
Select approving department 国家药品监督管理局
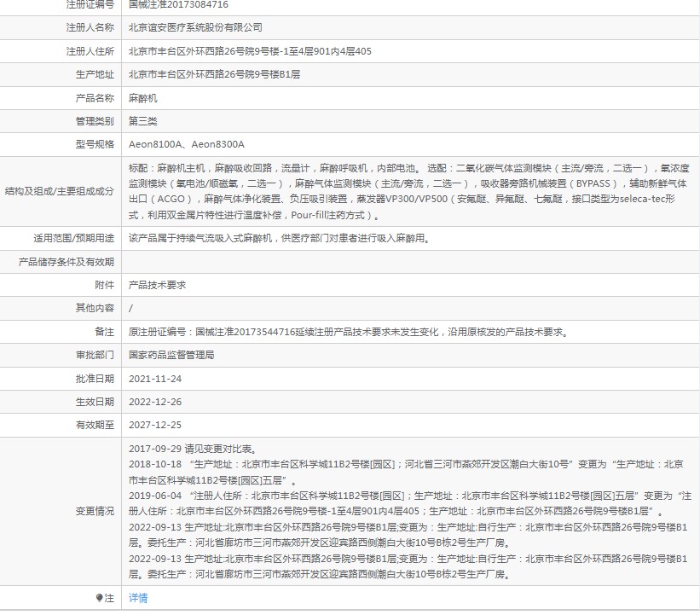pyautogui.click(x=171, y=355)
